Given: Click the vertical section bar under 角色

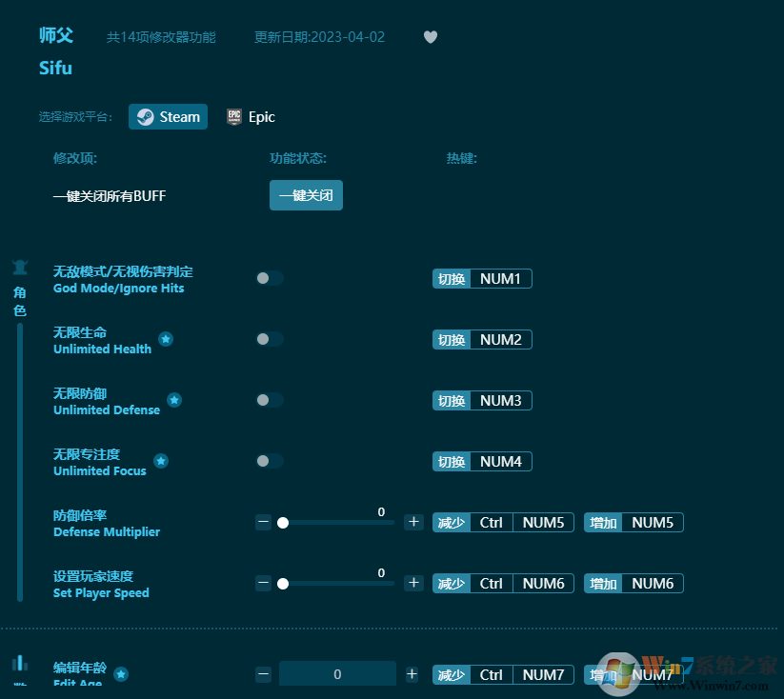Looking at the screenshot, I should (x=20, y=463).
